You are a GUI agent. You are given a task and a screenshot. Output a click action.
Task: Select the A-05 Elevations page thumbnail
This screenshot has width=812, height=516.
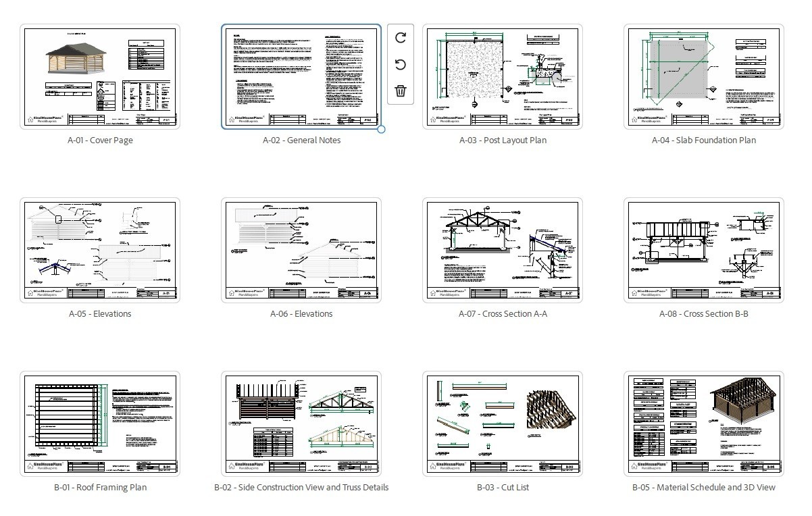pyautogui.click(x=100, y=250)
